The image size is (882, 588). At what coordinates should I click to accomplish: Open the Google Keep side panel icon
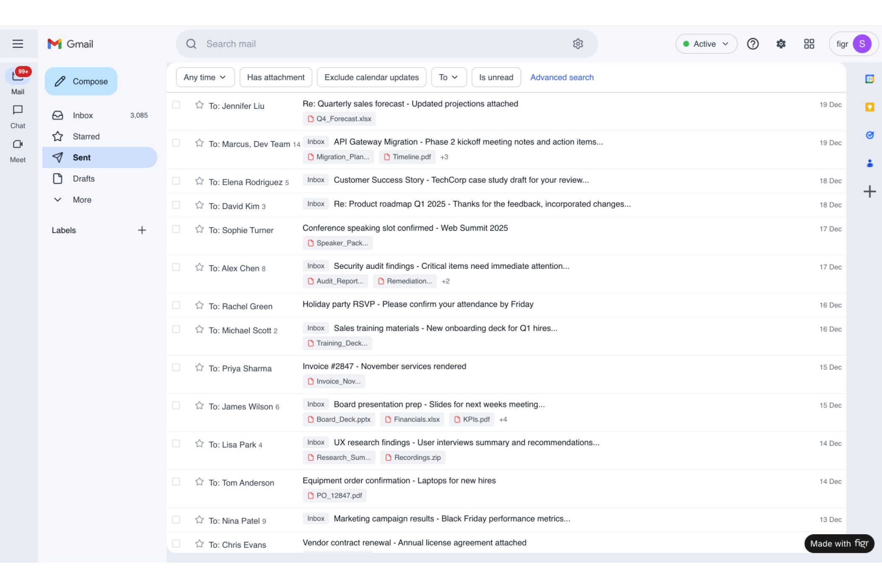[x=869, y=107]
